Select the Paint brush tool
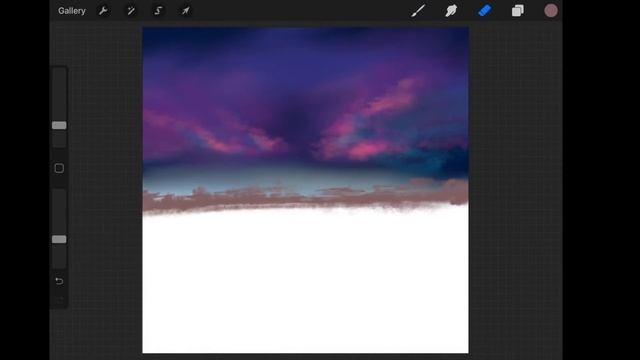 [418, 11]
